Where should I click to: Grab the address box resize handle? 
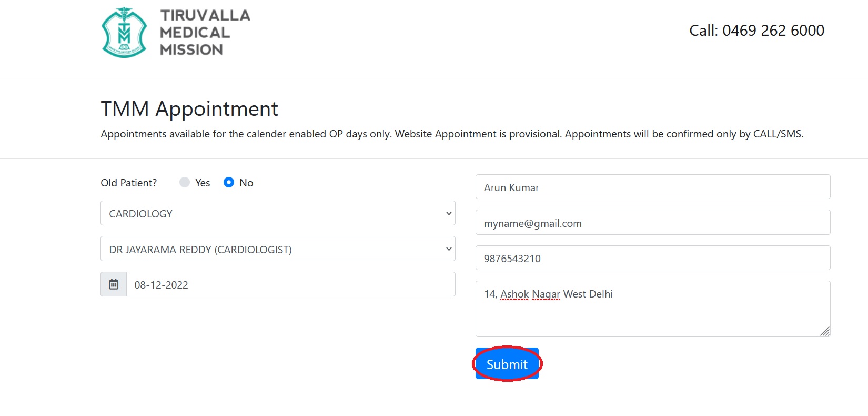[824, 331]
